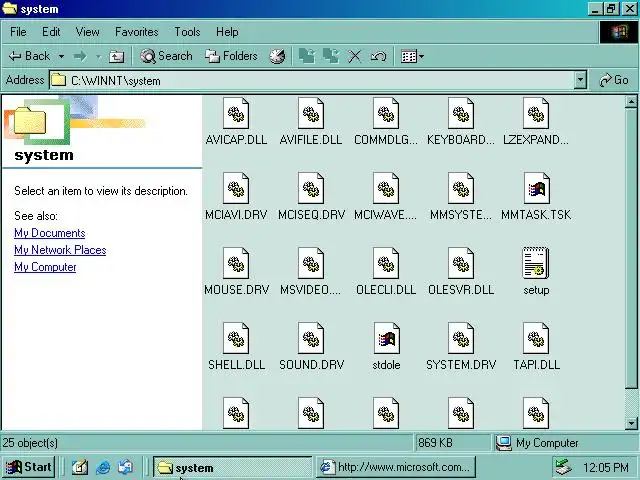Open the Start menu
Image resolution: width=640 pixels, height=480 pixels.
pos(29,467)
